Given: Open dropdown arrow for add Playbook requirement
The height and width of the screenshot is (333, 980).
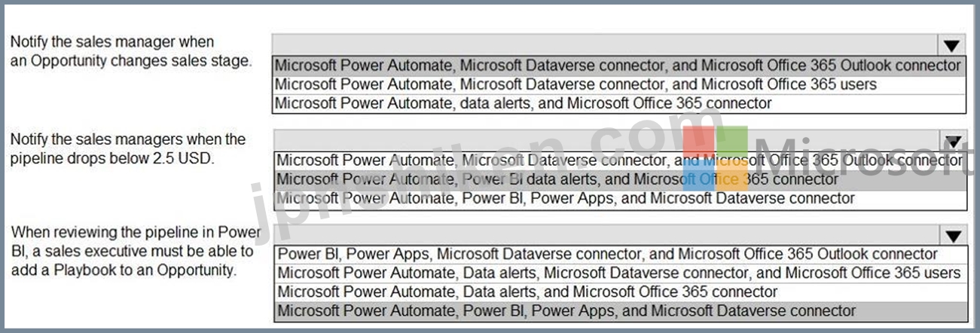Looking at the screenshot, I should 952,235.
